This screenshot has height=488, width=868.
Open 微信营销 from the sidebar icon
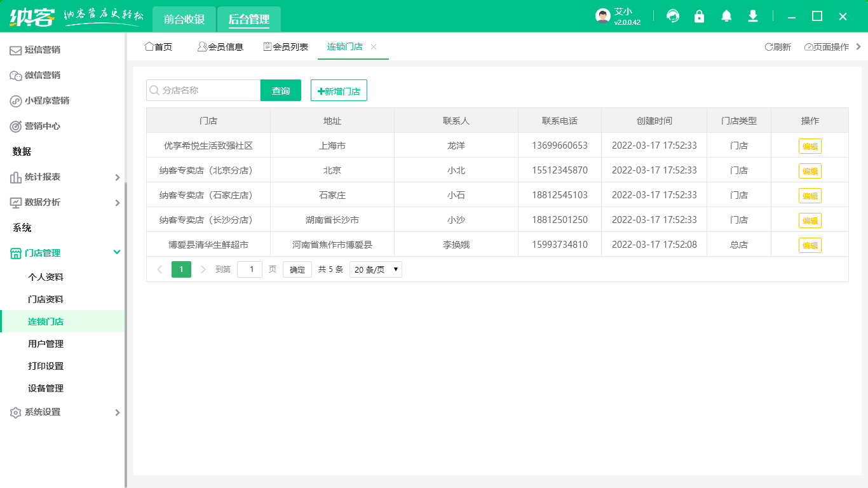[15, 75]
